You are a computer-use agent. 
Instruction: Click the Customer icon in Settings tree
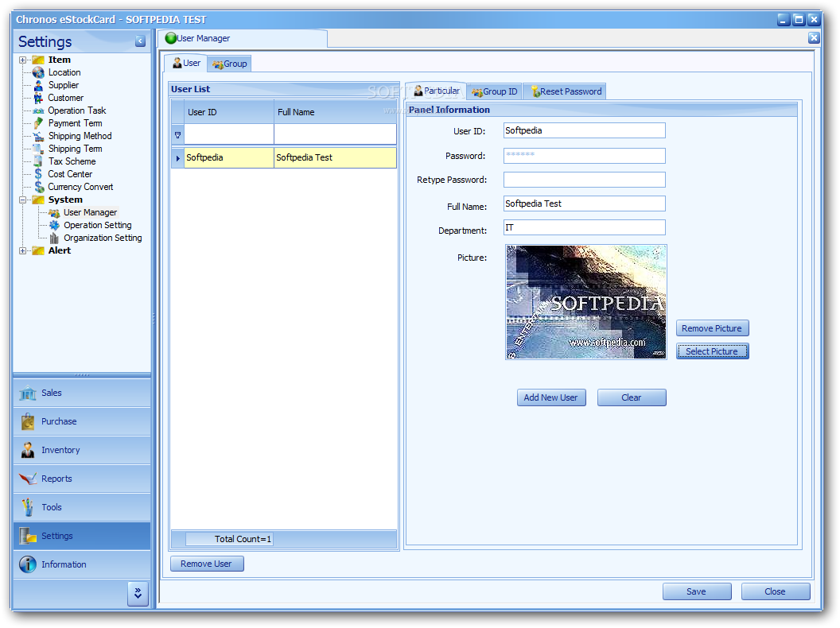pyautogui.click(x=38, y=98)
